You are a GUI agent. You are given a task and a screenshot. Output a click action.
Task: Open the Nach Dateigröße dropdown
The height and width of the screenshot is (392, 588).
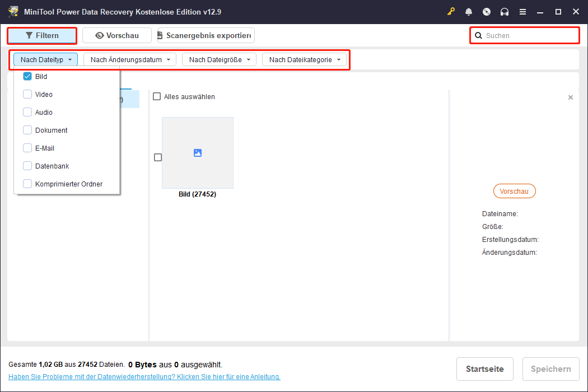pos(219,60)
